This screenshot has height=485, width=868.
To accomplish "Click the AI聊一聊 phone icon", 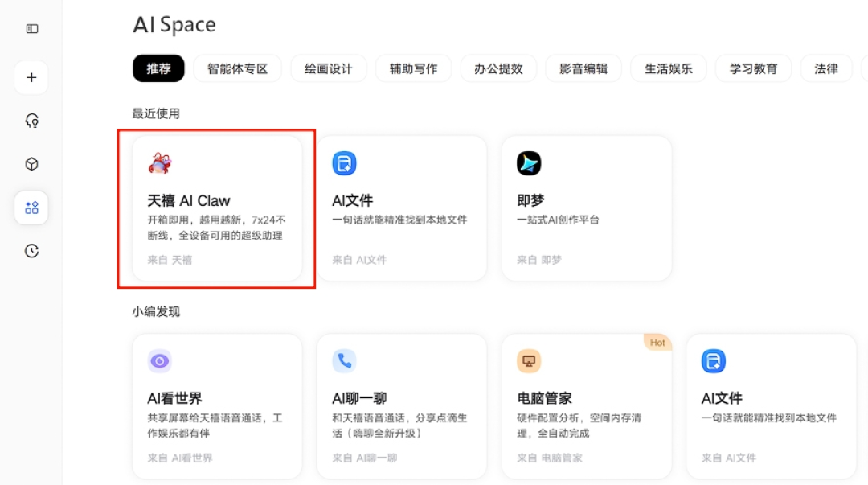I will [x=344, y=361].
